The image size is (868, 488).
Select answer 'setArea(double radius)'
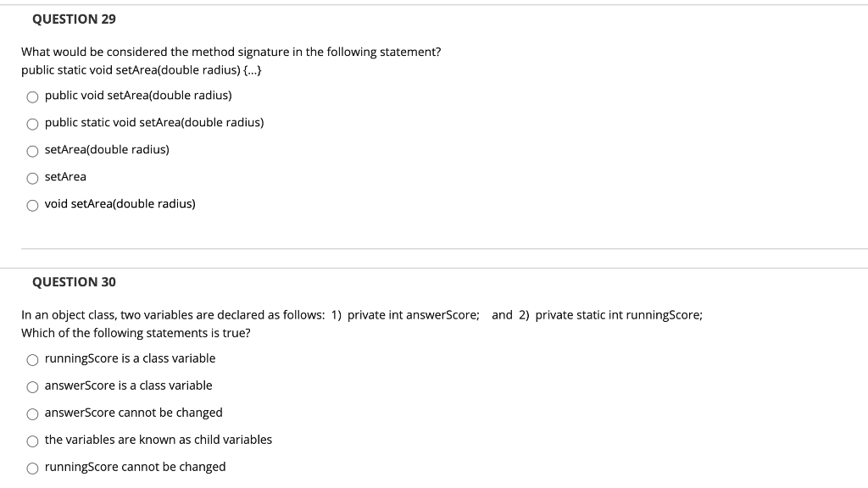[33, 150]
